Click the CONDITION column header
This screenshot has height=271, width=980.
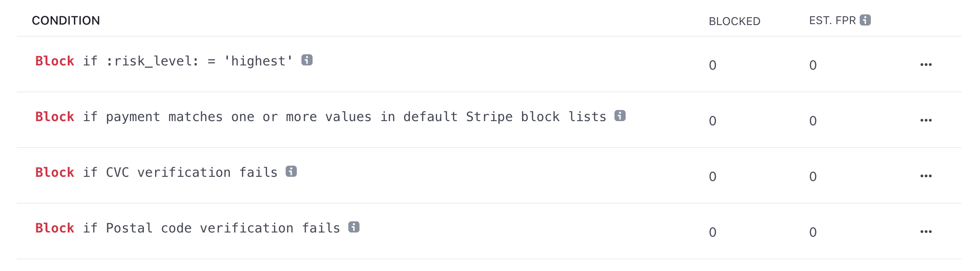pyautogui.click(x=66, y=20)
